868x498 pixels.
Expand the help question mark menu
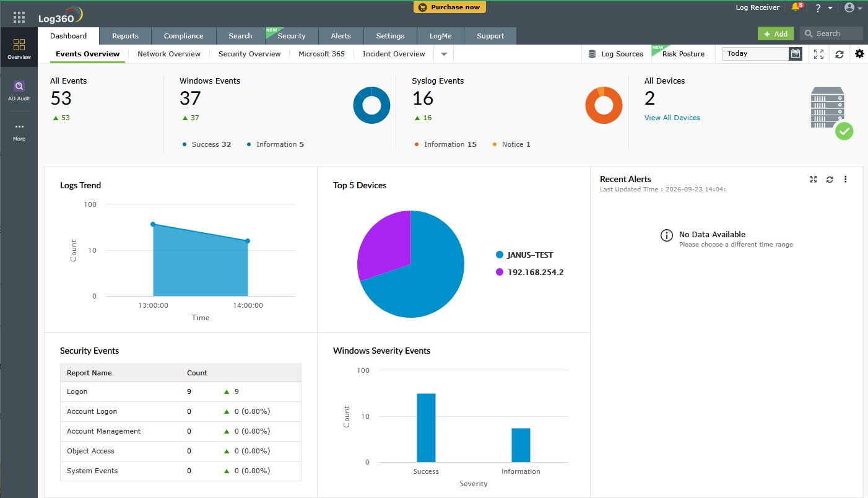(x=823, y=8)
